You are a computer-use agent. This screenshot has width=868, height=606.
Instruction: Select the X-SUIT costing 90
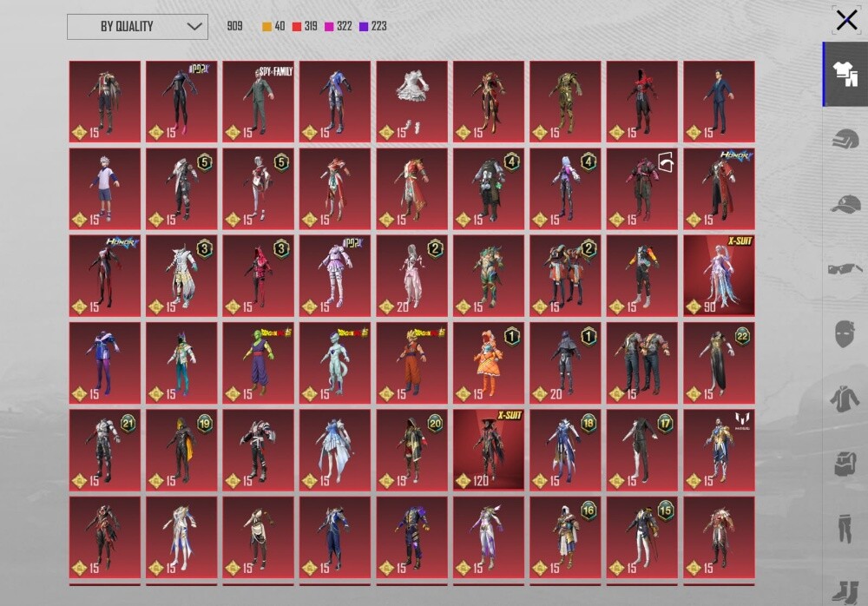719,276
